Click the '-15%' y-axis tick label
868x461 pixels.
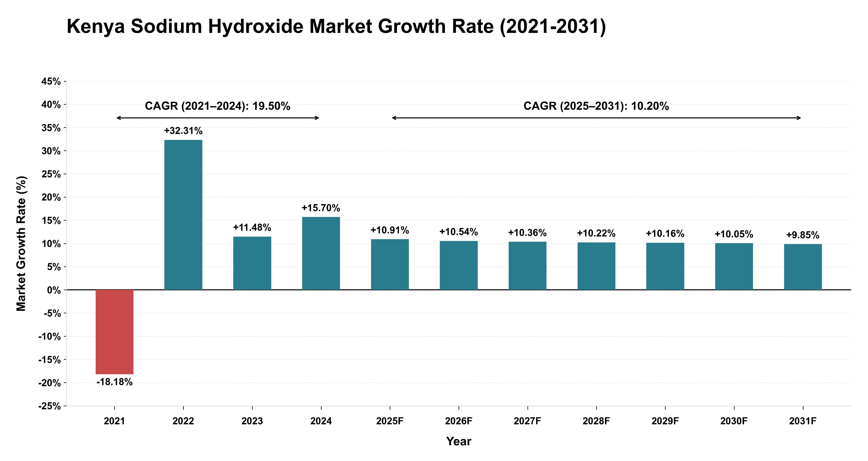(50, 360)
